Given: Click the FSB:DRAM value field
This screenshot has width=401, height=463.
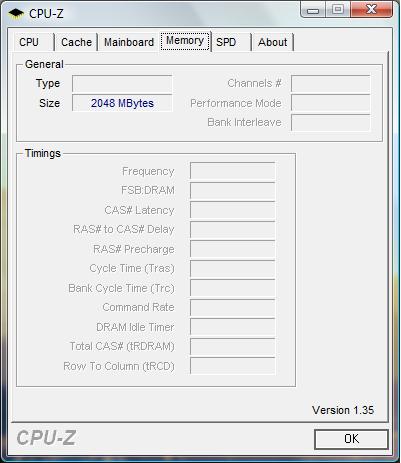Looking at the screenshot, I should (232, 191).
